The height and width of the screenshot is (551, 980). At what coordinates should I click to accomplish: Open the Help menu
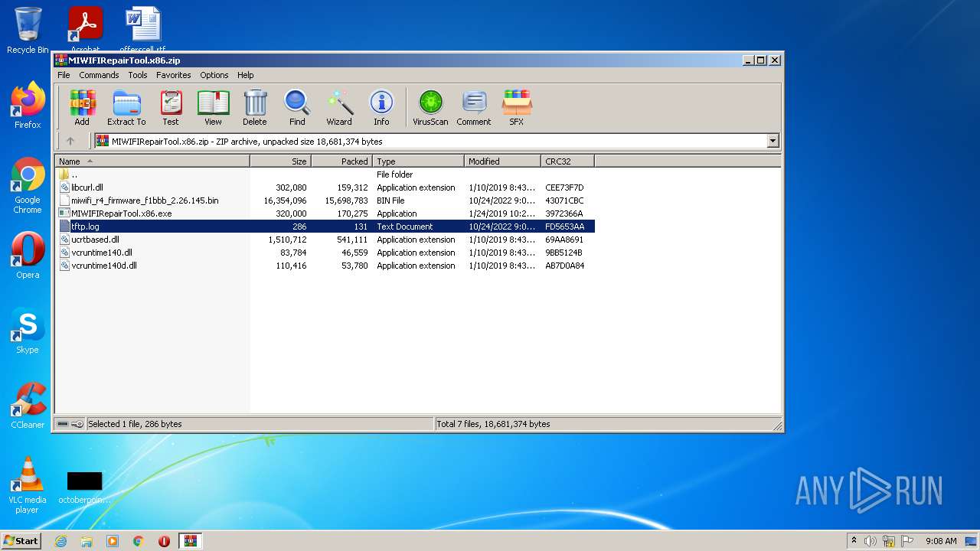[245, 75]
